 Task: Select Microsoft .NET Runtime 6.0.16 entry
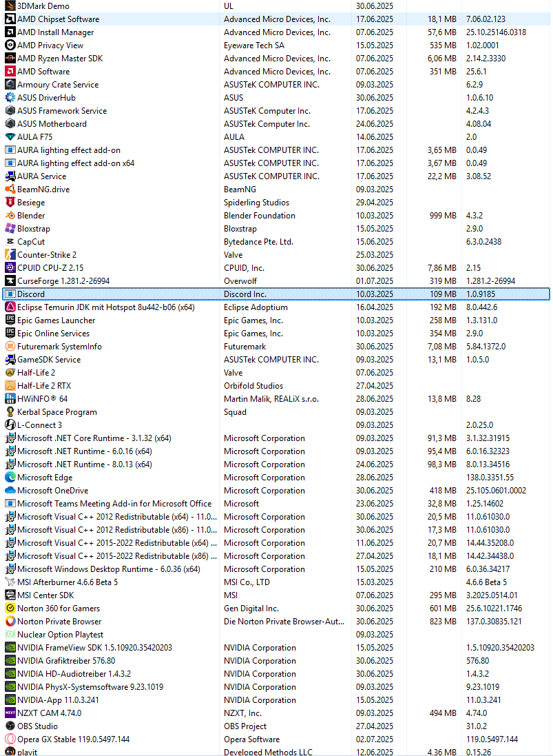coord(84,451)
